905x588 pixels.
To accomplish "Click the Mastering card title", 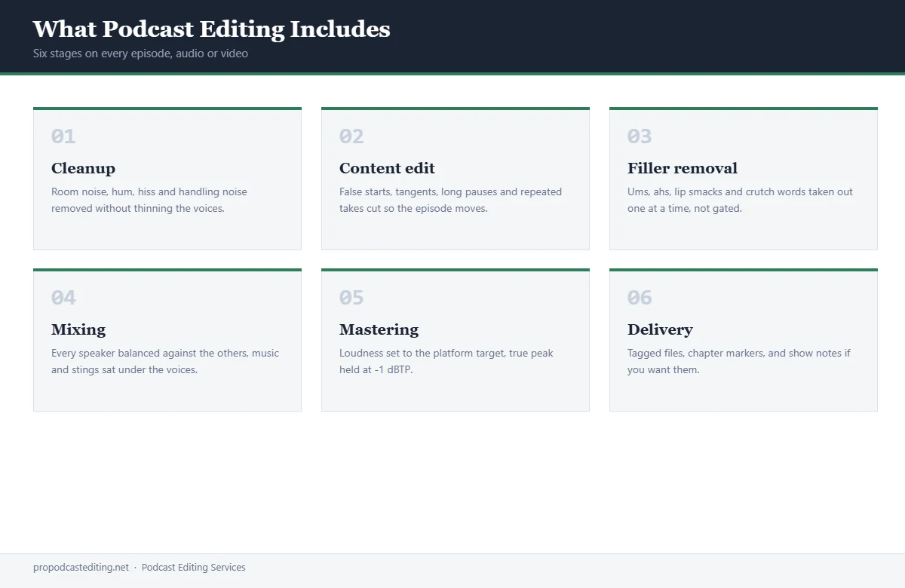I will pyautogui.click(x=379, y=329).
